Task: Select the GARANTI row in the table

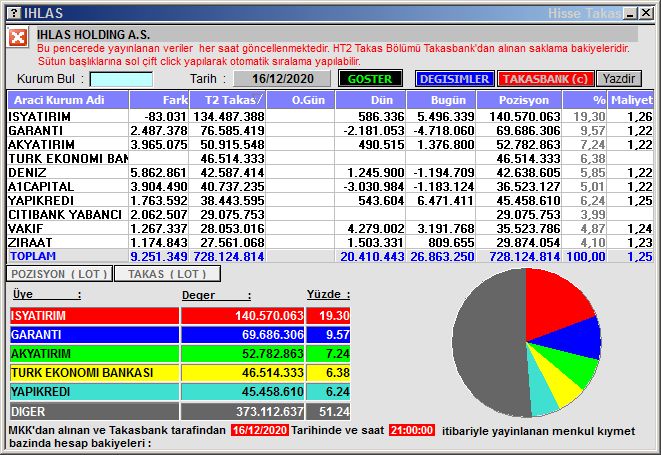Action: pyautogui.click(x=330, y=130)
